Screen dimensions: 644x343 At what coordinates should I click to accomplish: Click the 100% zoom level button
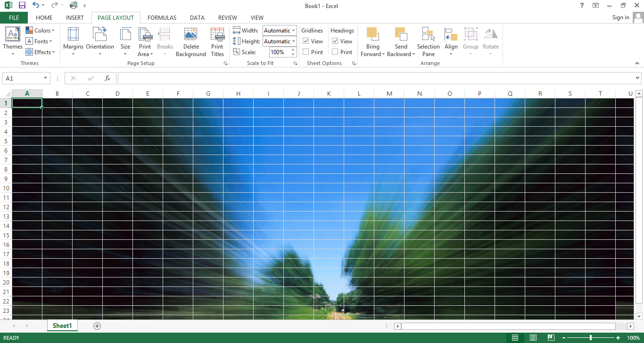click(633, 338)
